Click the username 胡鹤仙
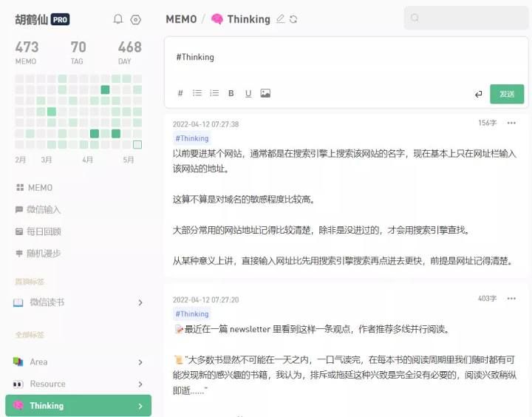Viewport: 532px width, 417px height. (x=31, y=19)
